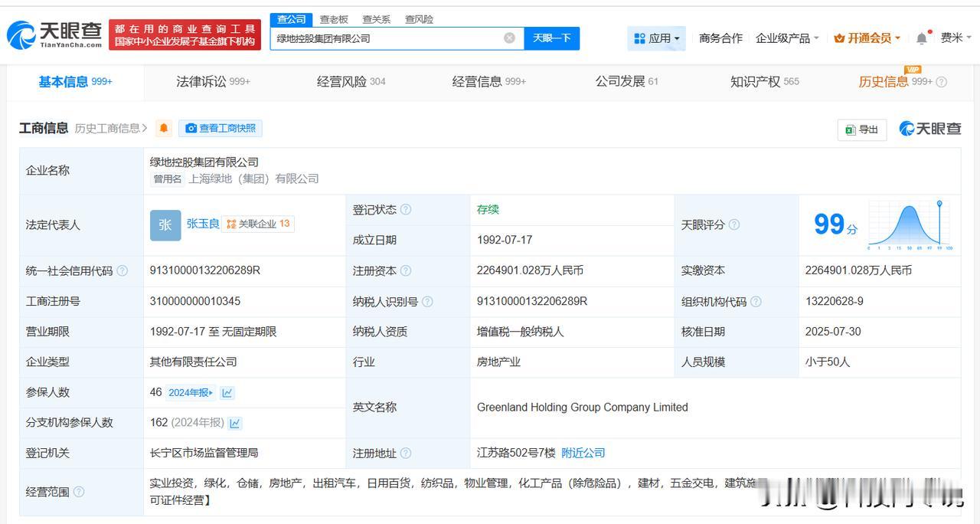980x524 pixels.
Task: Click the 天眼一下 search button
Action: 552,38
